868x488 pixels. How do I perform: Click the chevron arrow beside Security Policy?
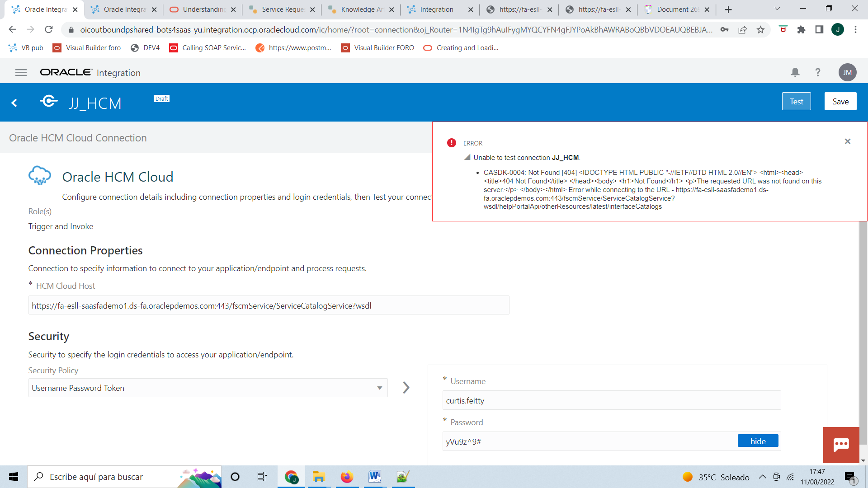pos(406,388)
